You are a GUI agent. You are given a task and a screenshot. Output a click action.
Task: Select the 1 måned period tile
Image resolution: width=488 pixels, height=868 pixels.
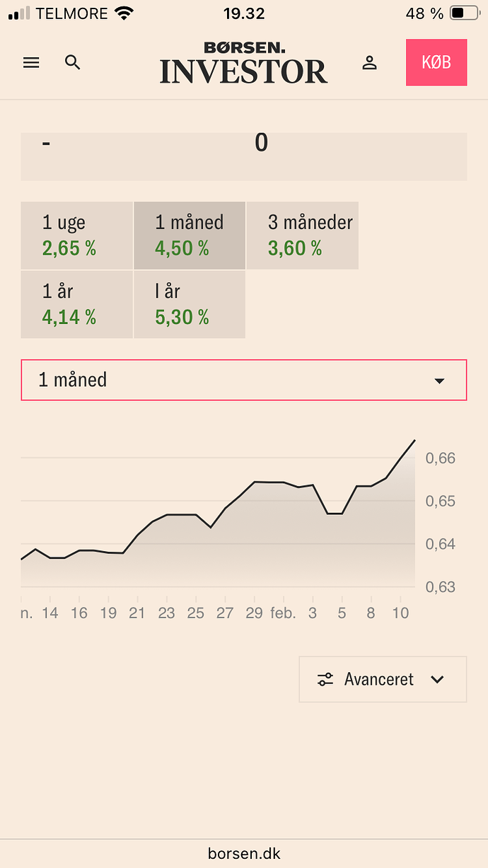190,236
